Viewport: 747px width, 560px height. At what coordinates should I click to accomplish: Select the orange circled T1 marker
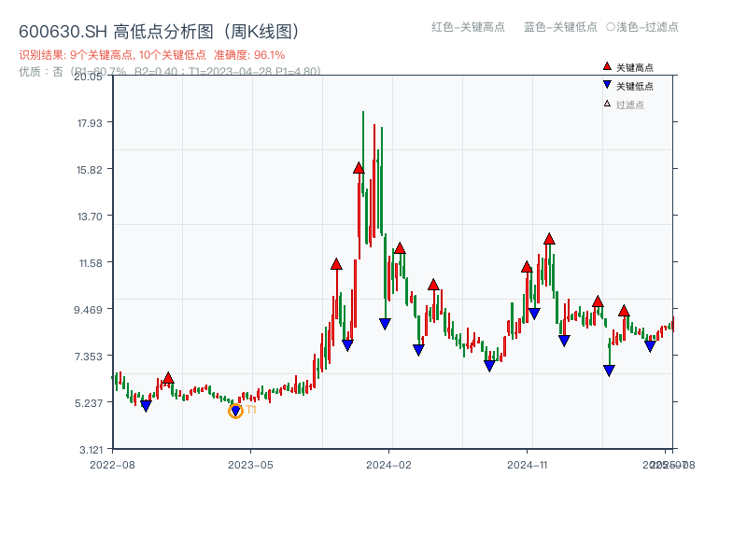(x=234, y=409)
